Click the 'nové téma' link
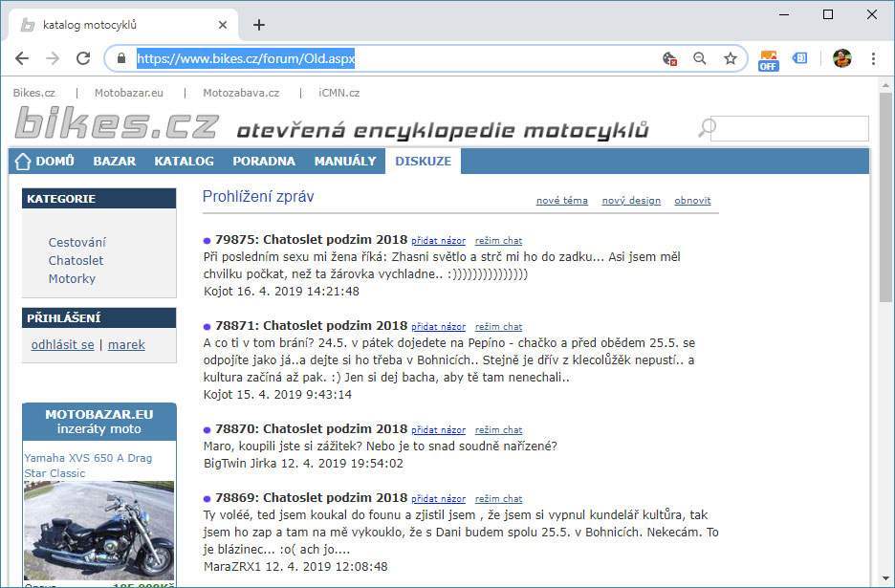The height and width of the screenshot is (588, 895). (561, 201)
